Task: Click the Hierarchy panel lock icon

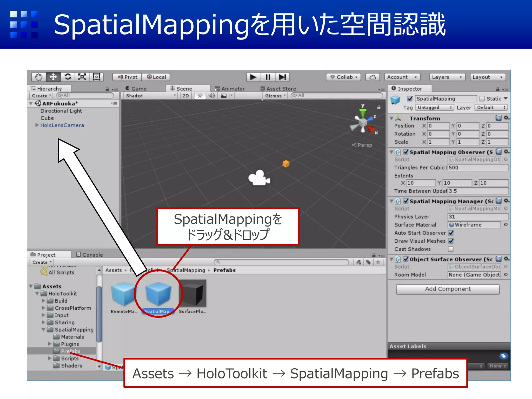Action: pyautogui.click(x=107, y=89)
